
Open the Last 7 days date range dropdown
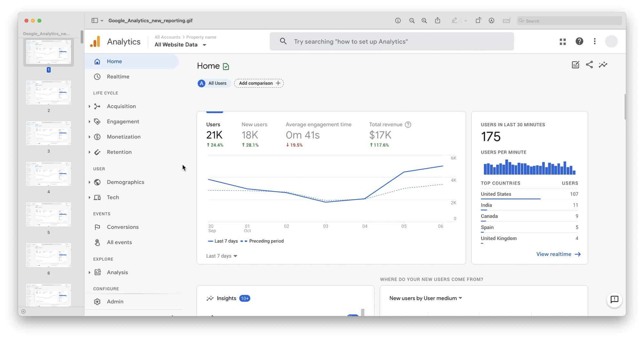(222, 256)
